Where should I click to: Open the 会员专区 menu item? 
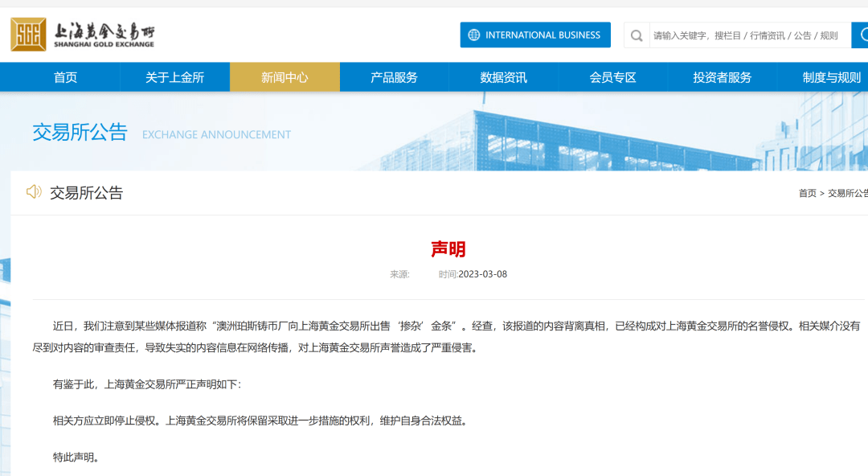pyautogui.click(x=612, y=77)
